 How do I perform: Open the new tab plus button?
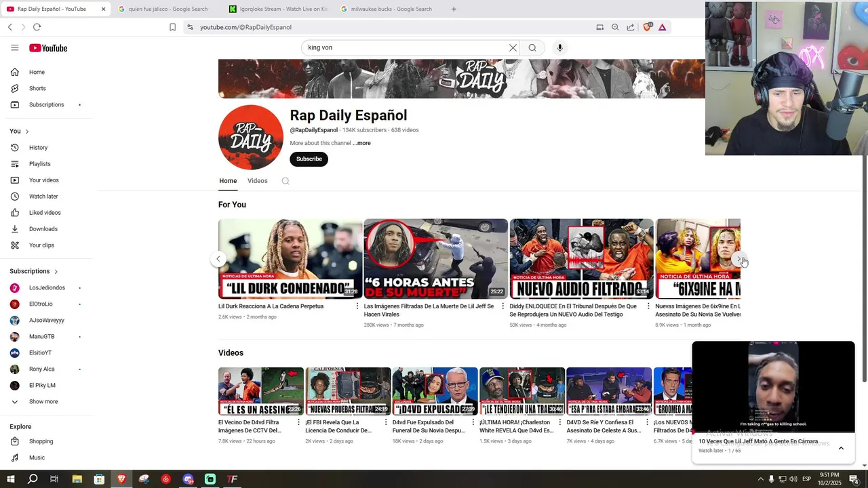tap(454, 9)
